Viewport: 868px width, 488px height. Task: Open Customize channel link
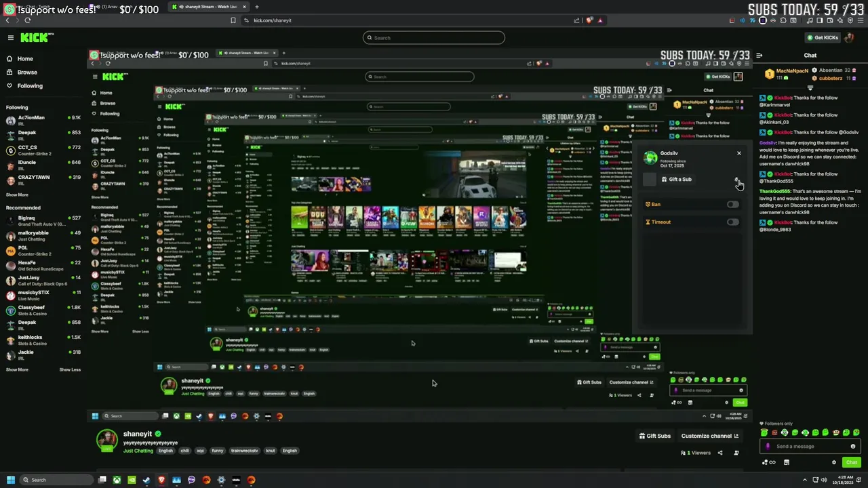tap(709, 436)
